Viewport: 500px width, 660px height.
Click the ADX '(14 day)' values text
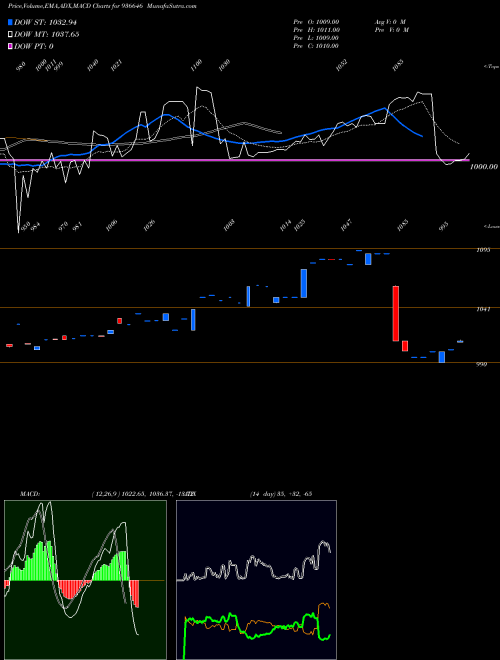280,494
